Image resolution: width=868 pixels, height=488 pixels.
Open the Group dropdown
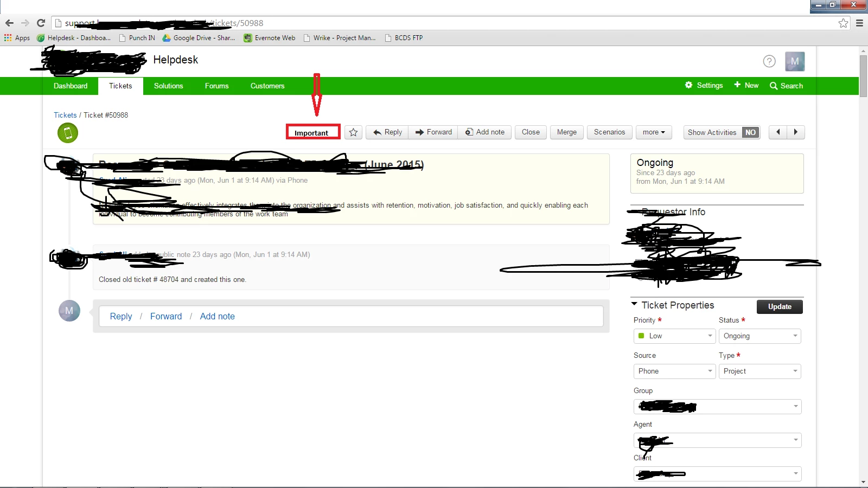coord(717,407)
